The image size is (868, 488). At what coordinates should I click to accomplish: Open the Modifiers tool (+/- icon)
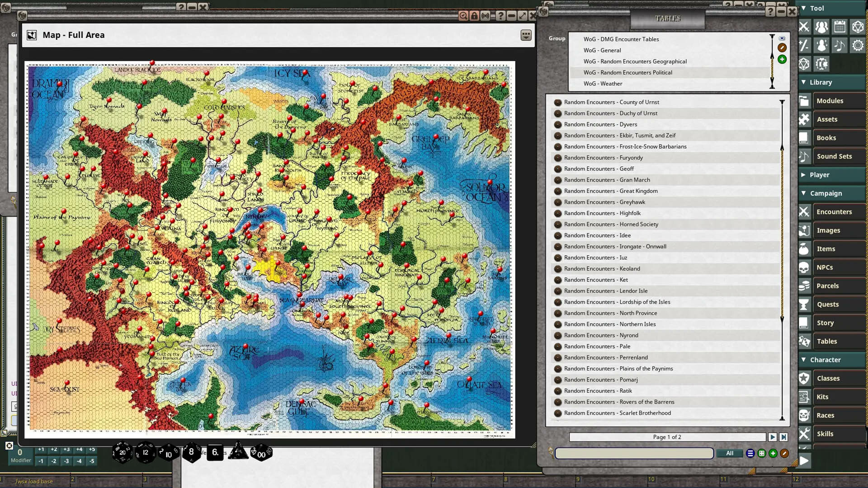804,45
